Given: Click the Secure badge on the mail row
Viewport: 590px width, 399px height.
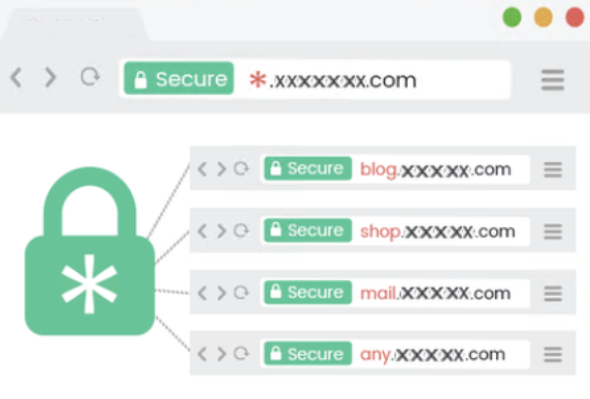Looking at the screenshot, I should tap(308, 292).
